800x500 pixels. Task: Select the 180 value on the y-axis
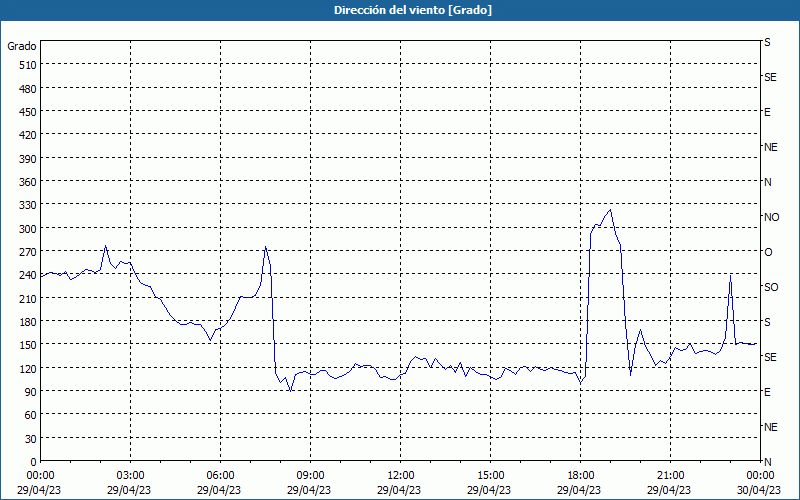tap(28, 322)
